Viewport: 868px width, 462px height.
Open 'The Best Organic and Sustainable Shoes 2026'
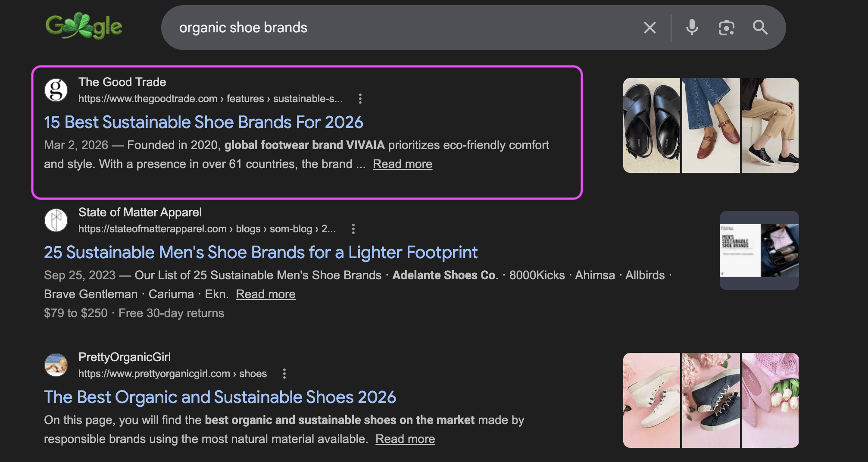click(220, 397)
